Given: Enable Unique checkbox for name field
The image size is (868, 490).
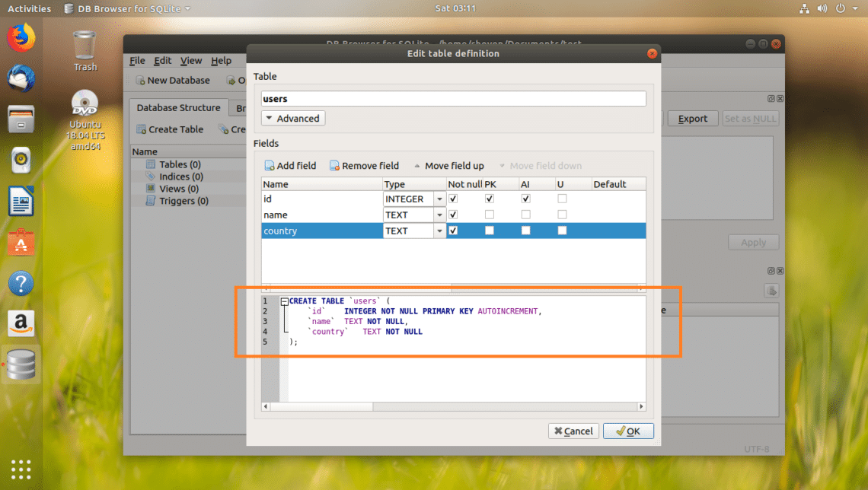Looking at the screenshot, I should click(x=562, y=215).
